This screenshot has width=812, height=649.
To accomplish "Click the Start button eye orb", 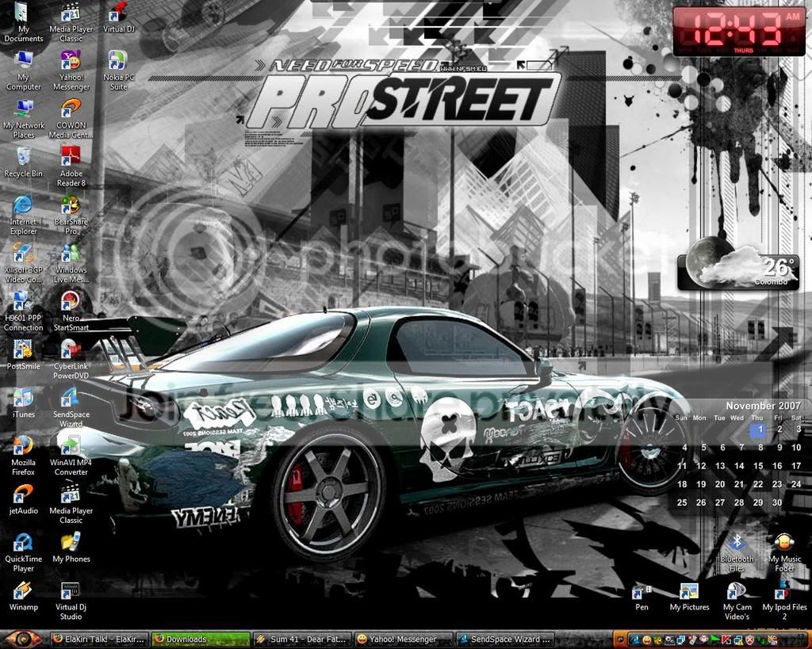I will click(x=21, y=639).
